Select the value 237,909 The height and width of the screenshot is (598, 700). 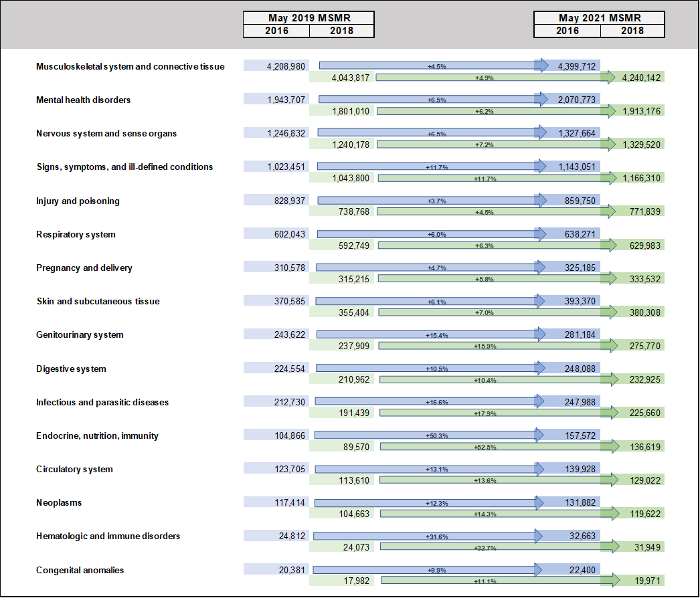point(353,346)
